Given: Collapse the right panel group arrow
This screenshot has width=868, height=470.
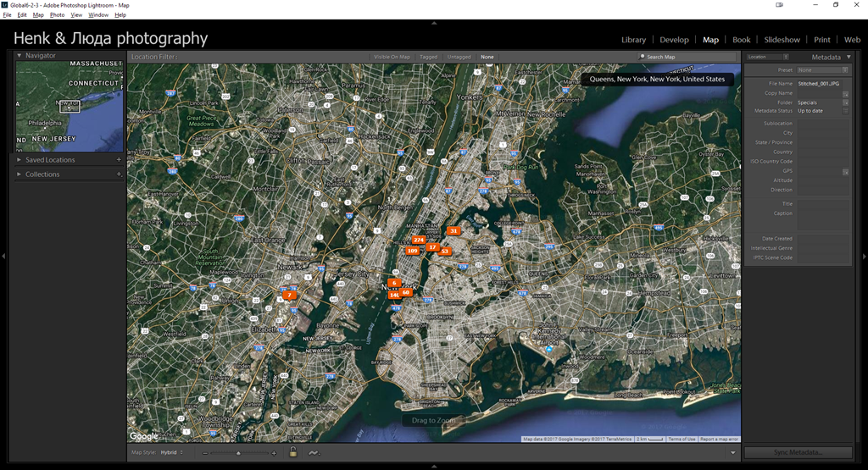Looking at the screenshot, I should tap(864, 256).
